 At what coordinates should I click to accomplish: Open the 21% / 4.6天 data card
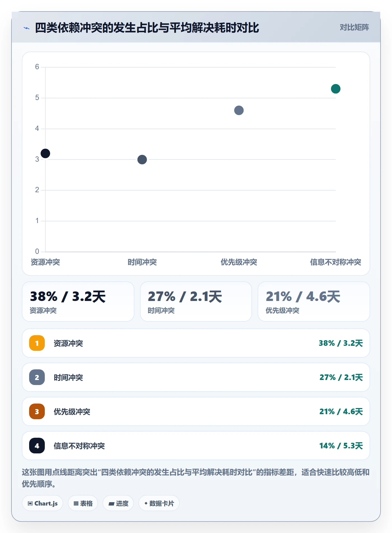click(x=314, y=302)
